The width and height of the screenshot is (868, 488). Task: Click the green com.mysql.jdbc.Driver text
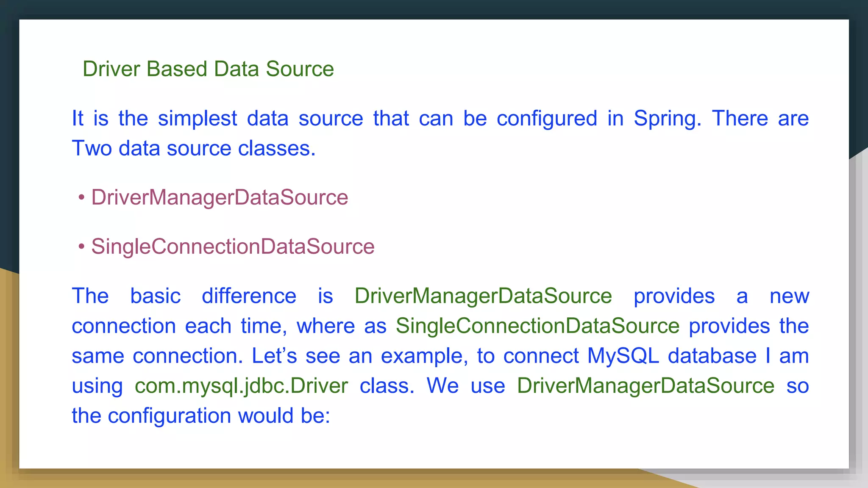241,386
